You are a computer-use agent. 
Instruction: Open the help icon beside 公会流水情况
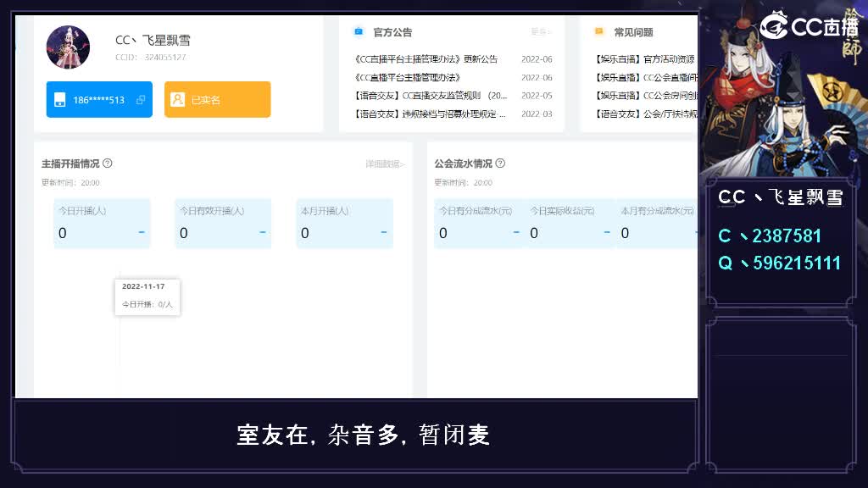coord(499,164)
